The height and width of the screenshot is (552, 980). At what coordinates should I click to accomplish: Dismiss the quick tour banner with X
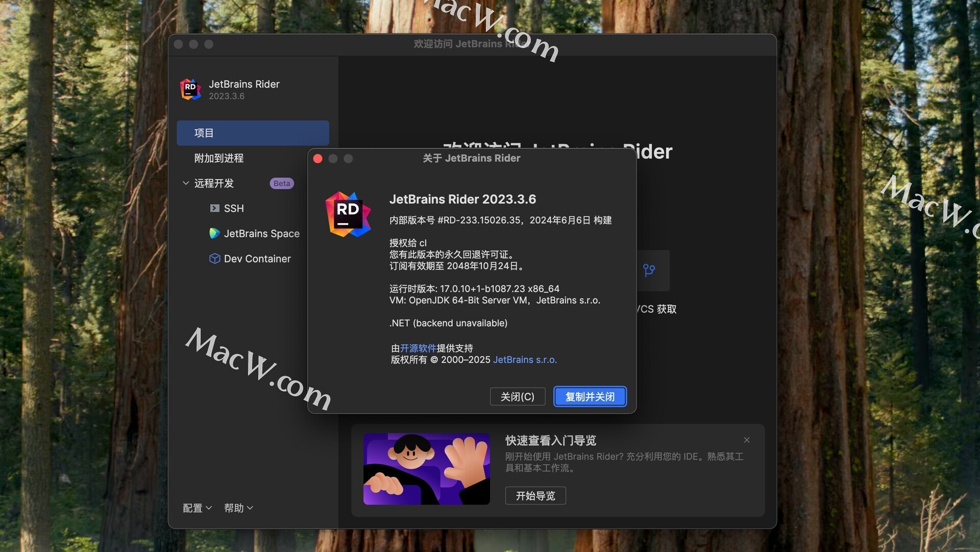coord(747,440)
